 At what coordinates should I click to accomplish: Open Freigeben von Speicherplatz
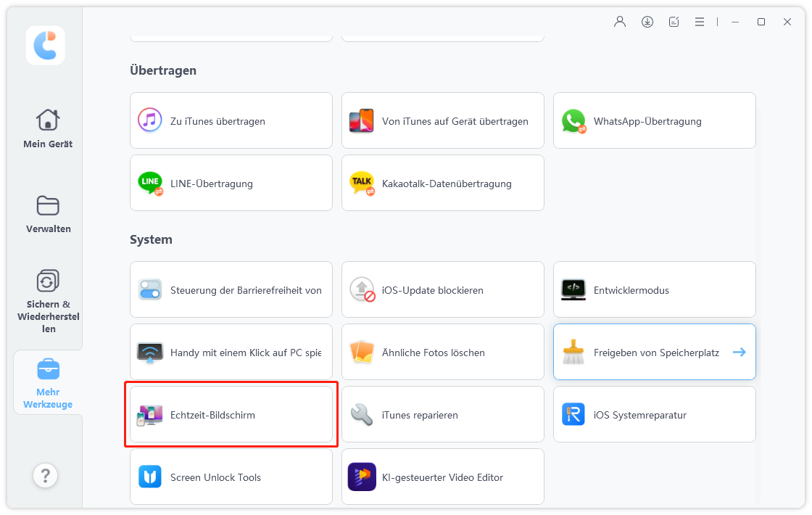tap(655, 353)
